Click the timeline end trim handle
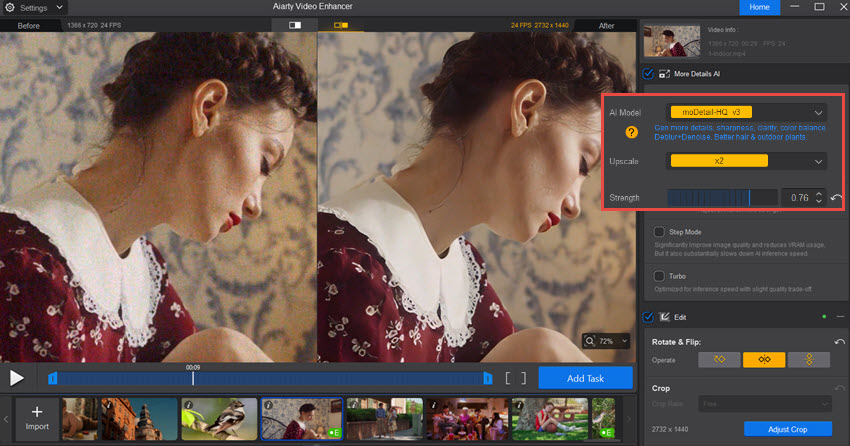 488,378
